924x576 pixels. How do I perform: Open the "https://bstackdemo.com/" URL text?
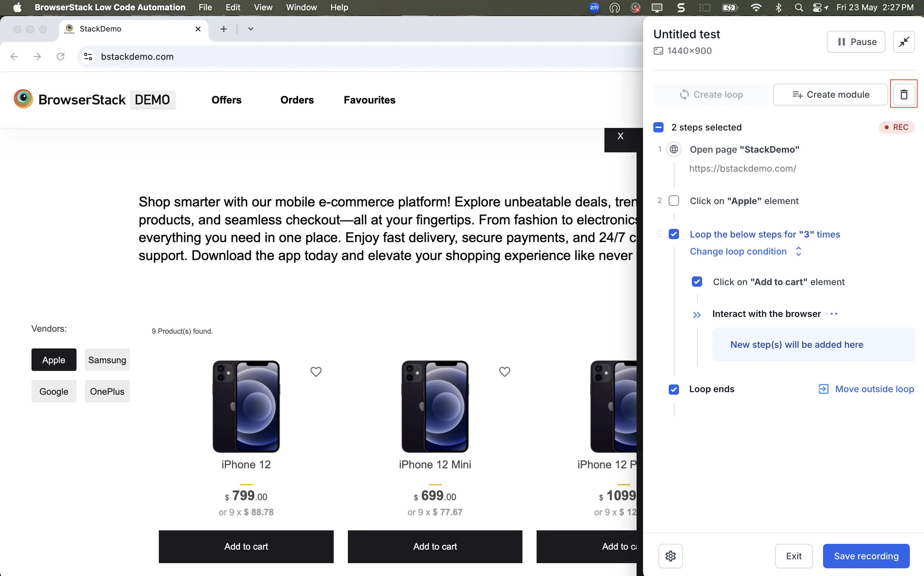(x=742, y=168)
